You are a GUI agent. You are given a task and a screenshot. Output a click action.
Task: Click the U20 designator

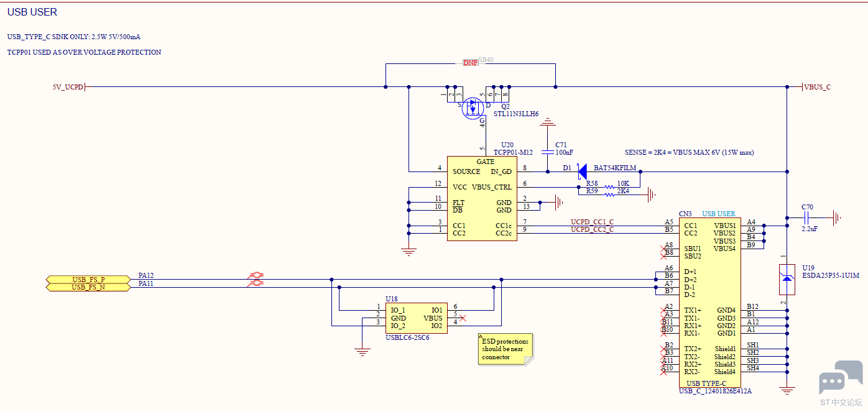(x=507, y=144)
